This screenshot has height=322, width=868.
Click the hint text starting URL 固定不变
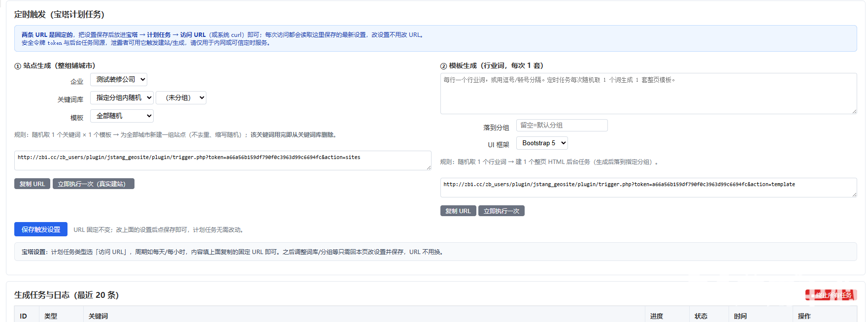pyautogui.click(x=160, y=230)
